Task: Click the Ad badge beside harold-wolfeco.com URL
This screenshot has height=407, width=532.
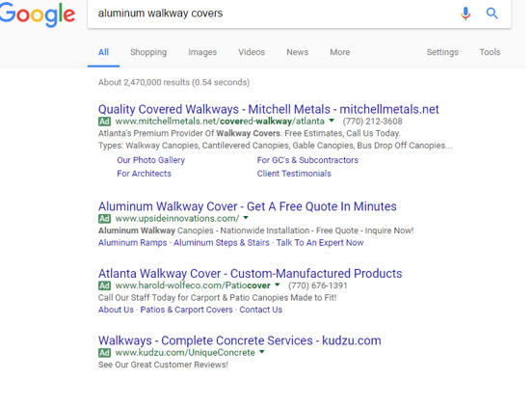Action: click(104, 285)
